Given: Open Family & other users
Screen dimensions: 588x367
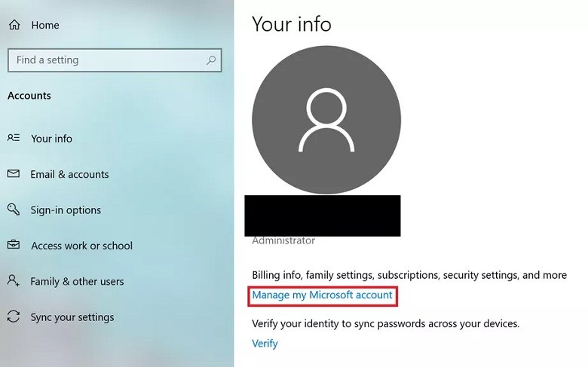Looking at the screenshot, I should (77, 281).
